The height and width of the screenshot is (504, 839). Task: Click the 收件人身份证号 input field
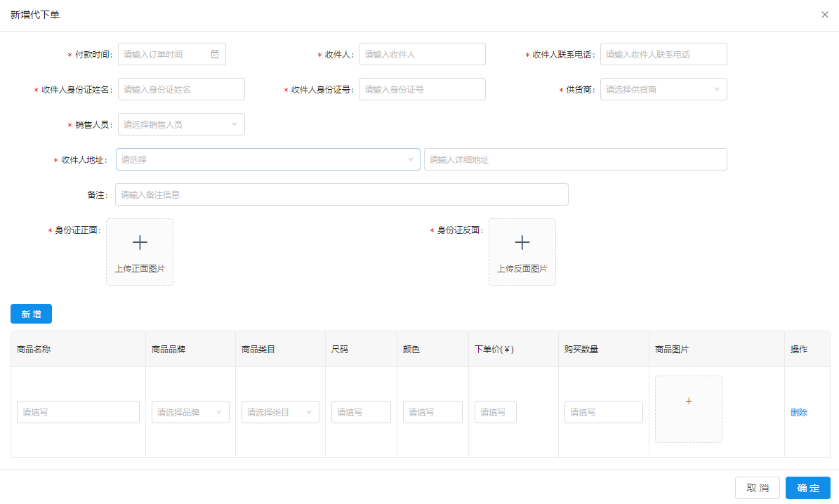422,89
